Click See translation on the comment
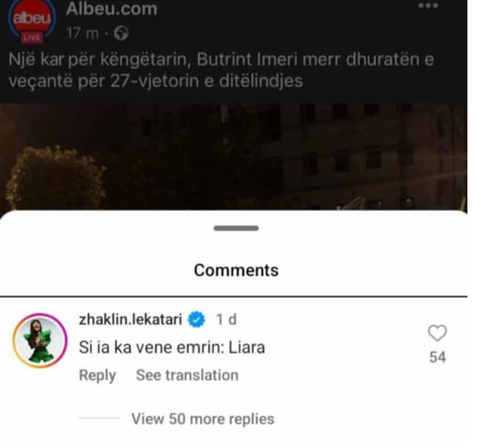Viewport: 481px width, 448px height. point(187,375)
